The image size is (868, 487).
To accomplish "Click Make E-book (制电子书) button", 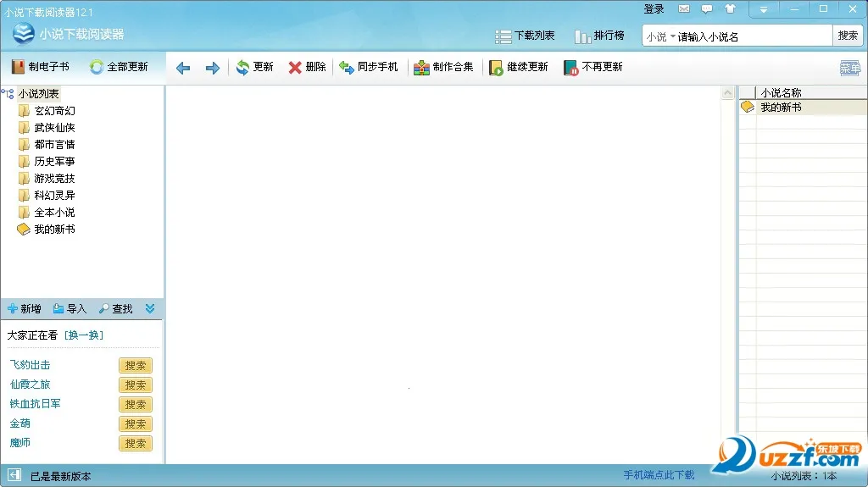I will tap(41, 67).
